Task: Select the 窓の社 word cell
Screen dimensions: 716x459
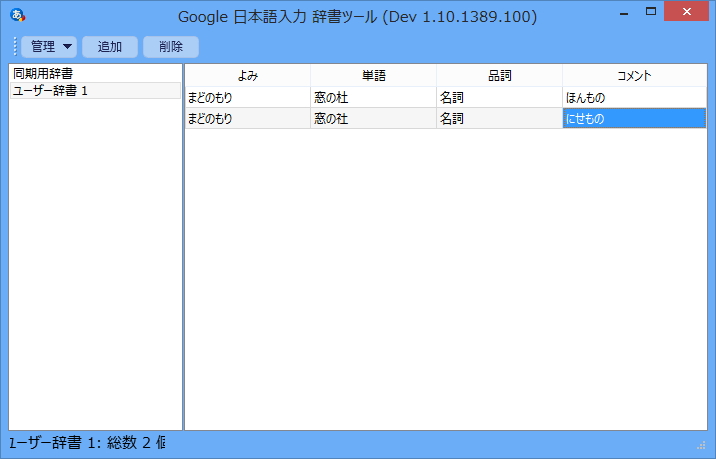Action: 374,118
